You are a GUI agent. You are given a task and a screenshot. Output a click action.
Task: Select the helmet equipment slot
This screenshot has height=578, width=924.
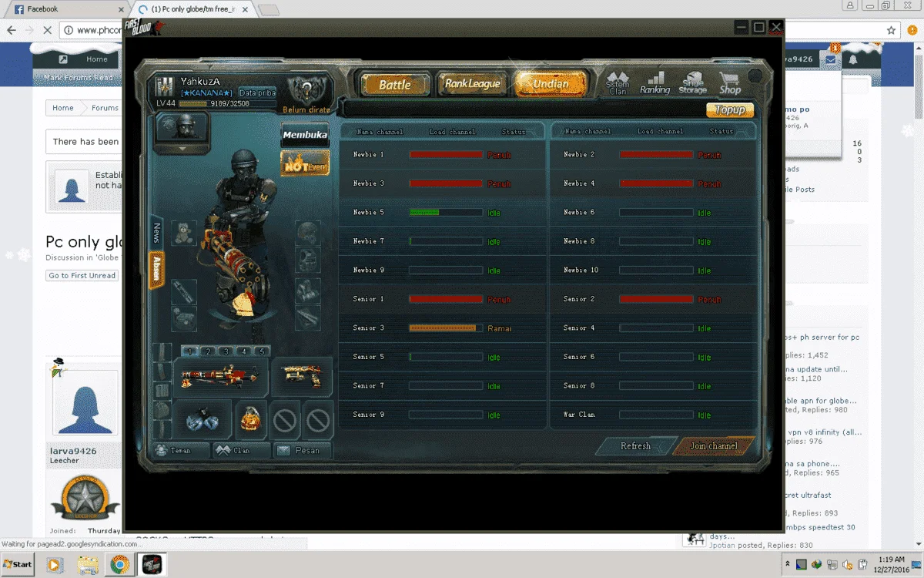[x=308, y=233]
